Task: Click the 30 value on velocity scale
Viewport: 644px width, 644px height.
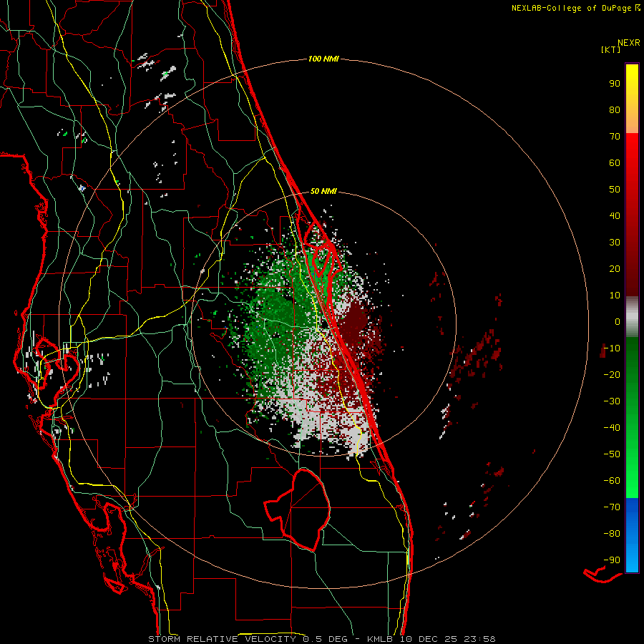Action: click(615, 243)
